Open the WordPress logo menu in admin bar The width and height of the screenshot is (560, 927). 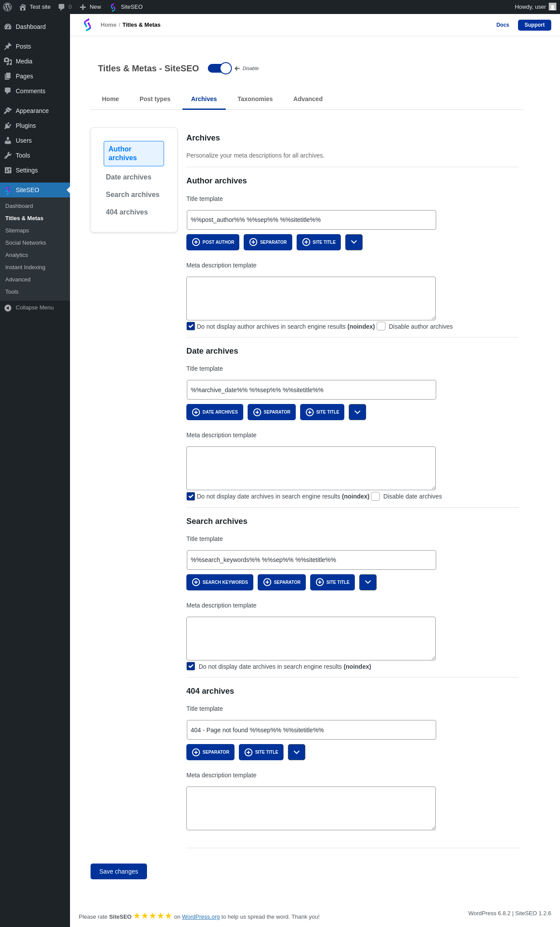(x=7, y=7)
